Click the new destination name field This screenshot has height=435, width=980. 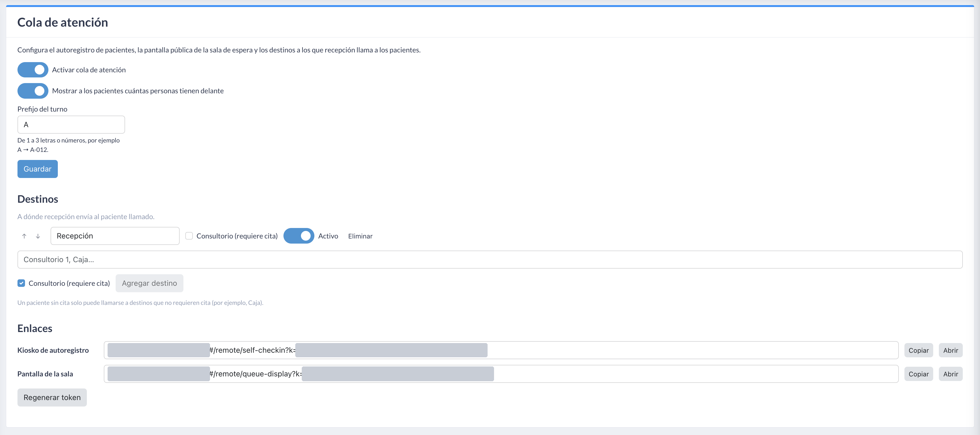(x=490, y=260)
